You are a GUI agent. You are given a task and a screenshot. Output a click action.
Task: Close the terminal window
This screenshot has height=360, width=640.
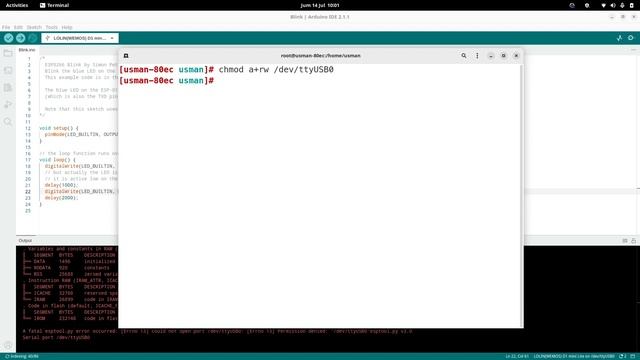click(x=516, y=56)
